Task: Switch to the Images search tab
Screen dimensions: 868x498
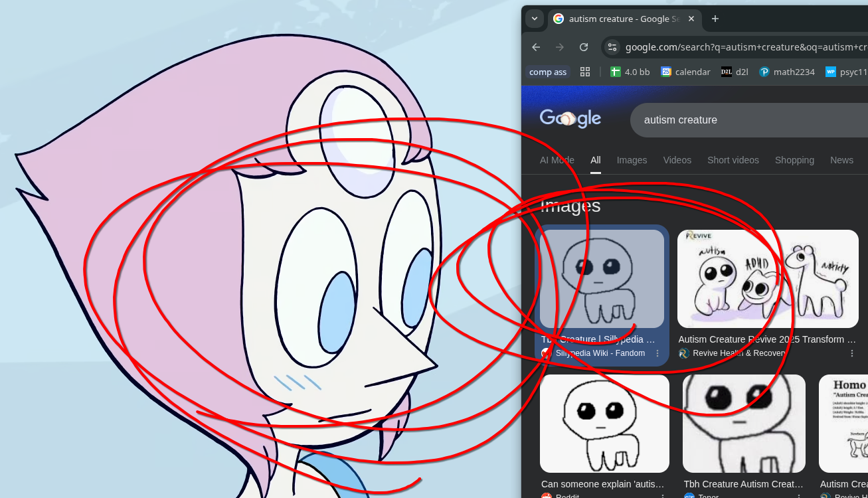Action: [x=632, y=160]
